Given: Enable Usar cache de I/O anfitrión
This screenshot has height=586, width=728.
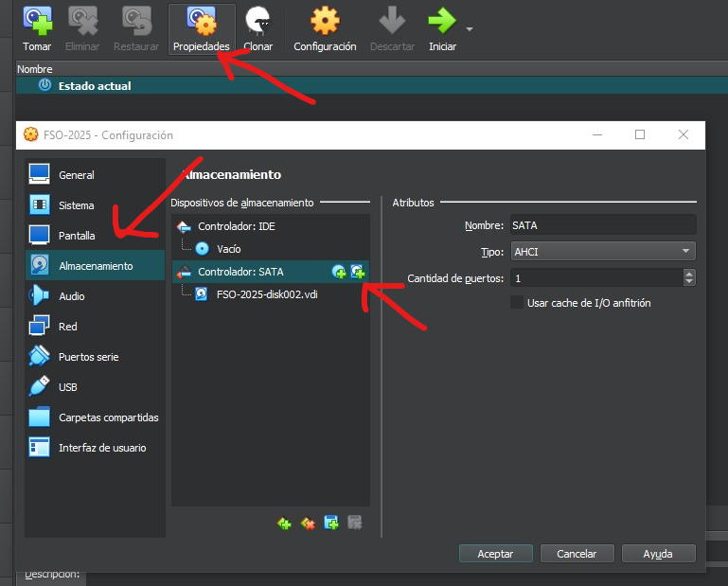Looking at the screenshot, I should (517, 303).
